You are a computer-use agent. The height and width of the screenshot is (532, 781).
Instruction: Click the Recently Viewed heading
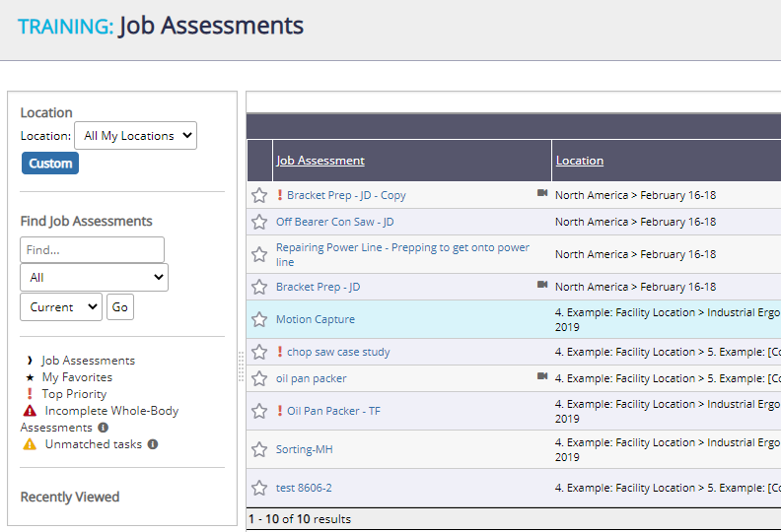pos(70,498)
